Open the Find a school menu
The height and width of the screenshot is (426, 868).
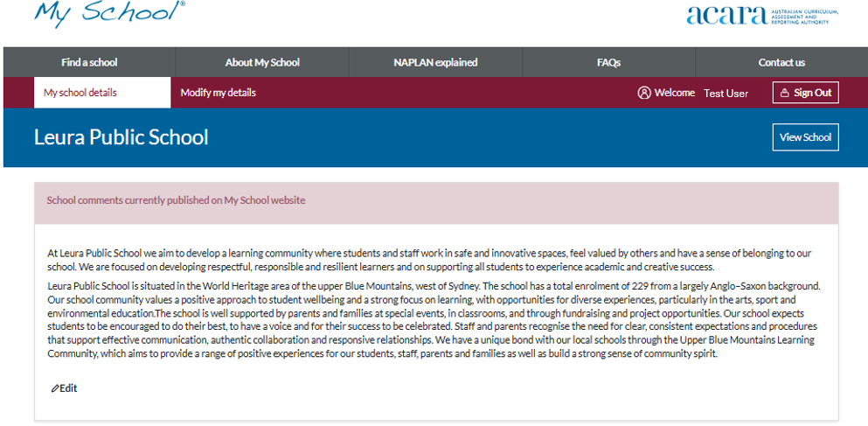click(89, 62)
